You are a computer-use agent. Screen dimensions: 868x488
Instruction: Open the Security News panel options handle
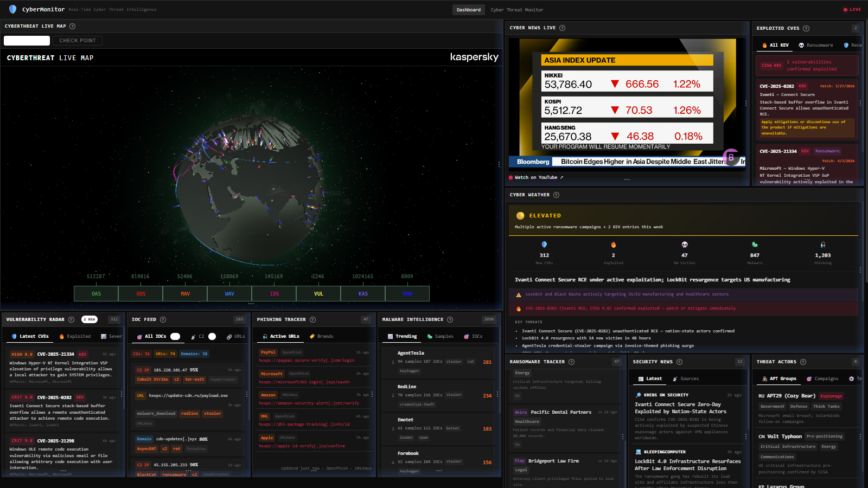click(x=747, y=436)
